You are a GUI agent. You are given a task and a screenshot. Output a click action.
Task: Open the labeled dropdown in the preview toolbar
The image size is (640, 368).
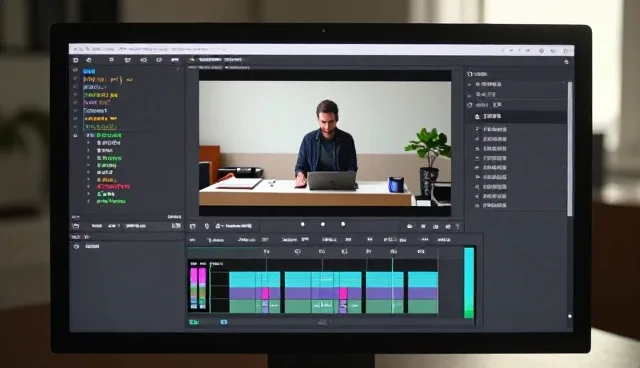tap(234, 226)
